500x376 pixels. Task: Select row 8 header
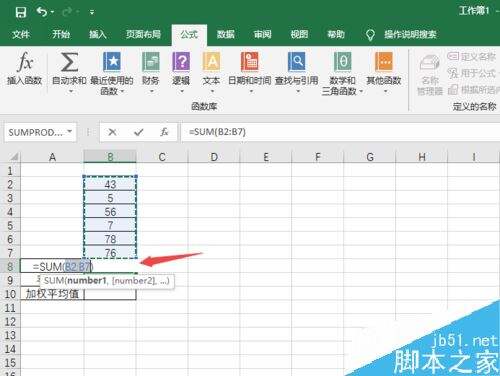point(10,267)
